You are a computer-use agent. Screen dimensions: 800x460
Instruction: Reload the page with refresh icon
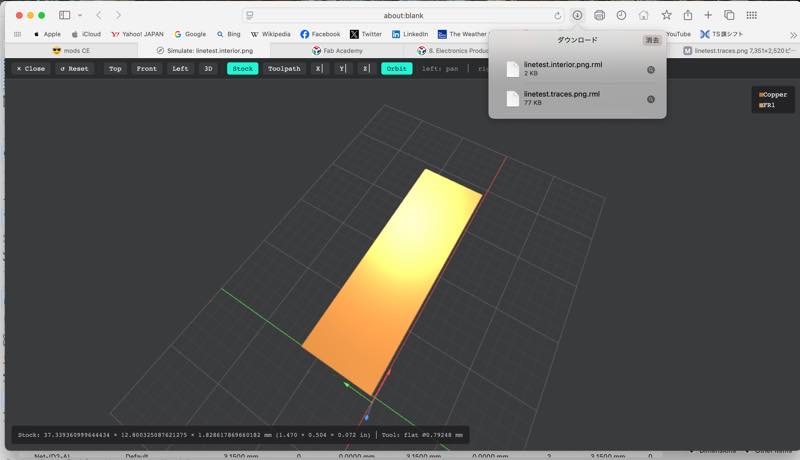(x=558, y=16)
